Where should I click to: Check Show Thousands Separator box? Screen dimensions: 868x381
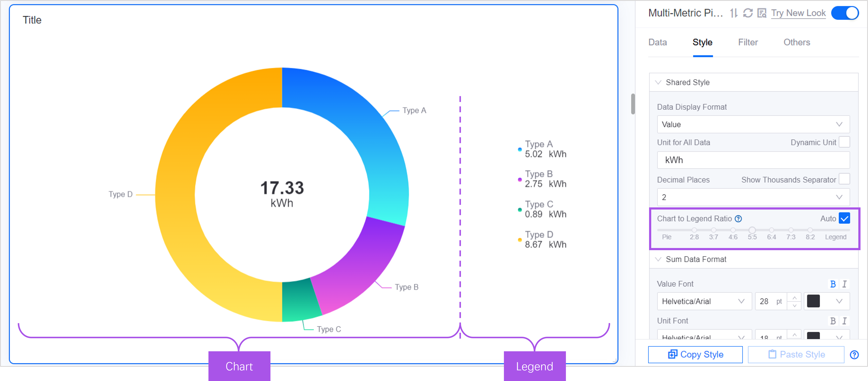[x=844, y=179]
